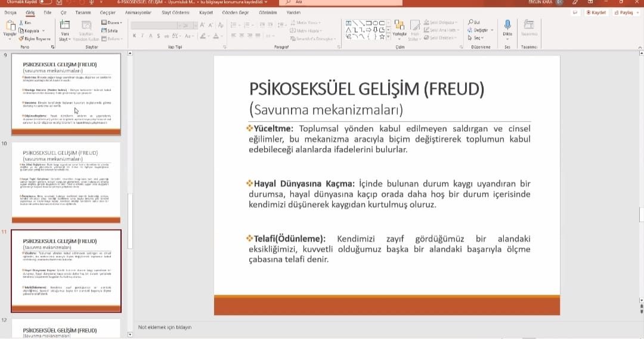Image resolution: width=644 pixels, height=339 pixels.
Task: Click the Kaydet record button top right
Action: tap(596, 13)
